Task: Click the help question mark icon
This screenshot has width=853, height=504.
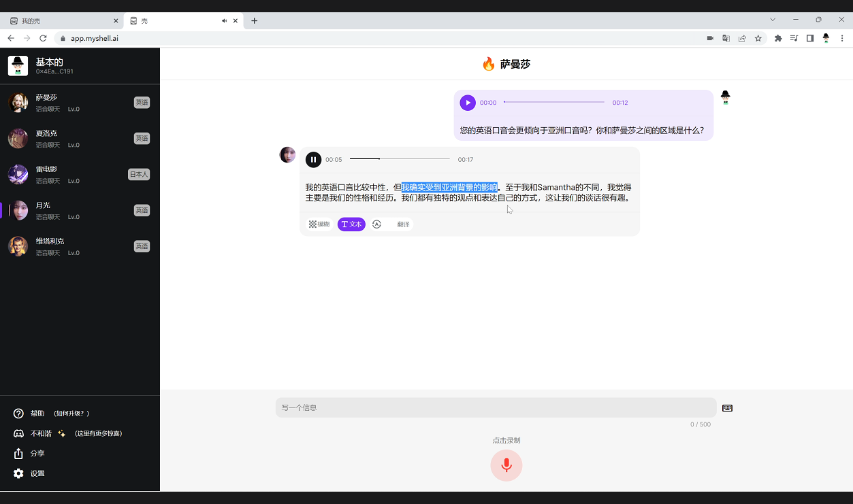Action: [18, 414]
